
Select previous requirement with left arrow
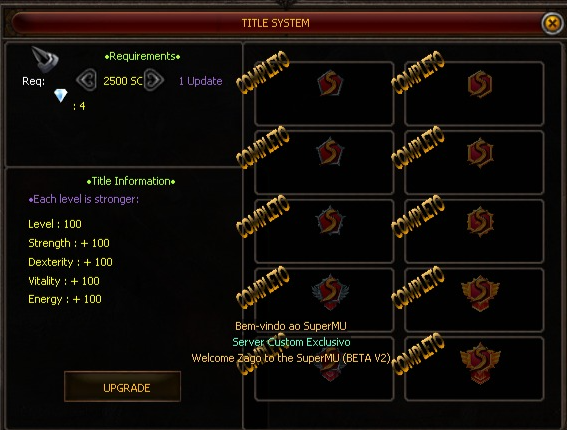click(86, 80)
